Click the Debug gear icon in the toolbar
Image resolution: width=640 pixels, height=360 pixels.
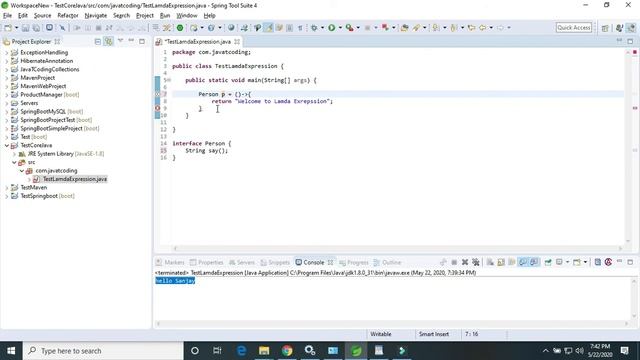click(x=314, y=28)
